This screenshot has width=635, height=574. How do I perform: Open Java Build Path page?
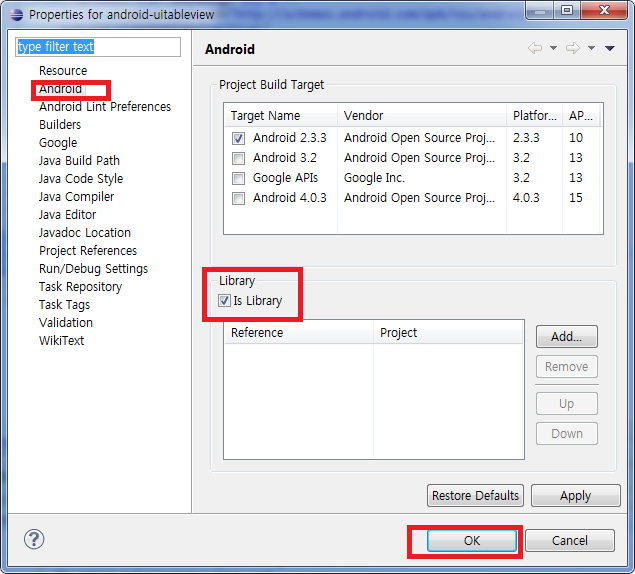click(x=79, y=160)
